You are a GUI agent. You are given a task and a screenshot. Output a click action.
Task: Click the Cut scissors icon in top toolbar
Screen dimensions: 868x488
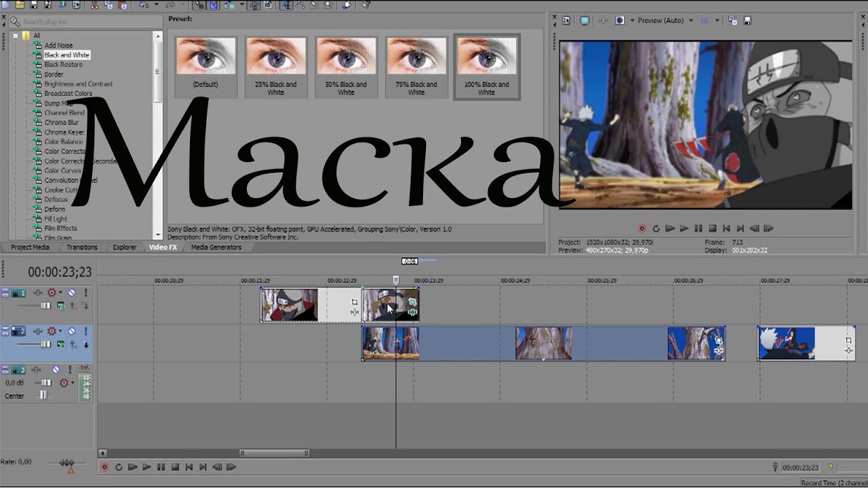click(94, 5)
